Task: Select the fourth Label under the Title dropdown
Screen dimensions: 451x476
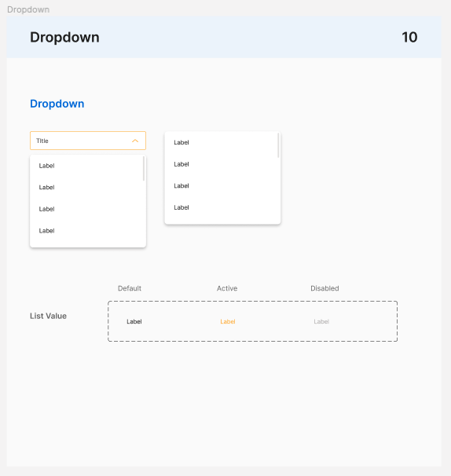Action: tap(46, 231)
